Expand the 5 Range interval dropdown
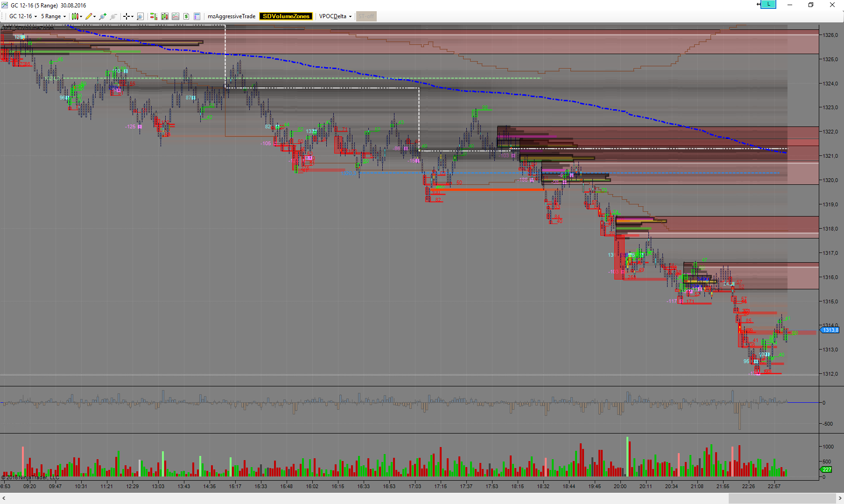Viewport: 844px width, 504px height. point(53,16)
